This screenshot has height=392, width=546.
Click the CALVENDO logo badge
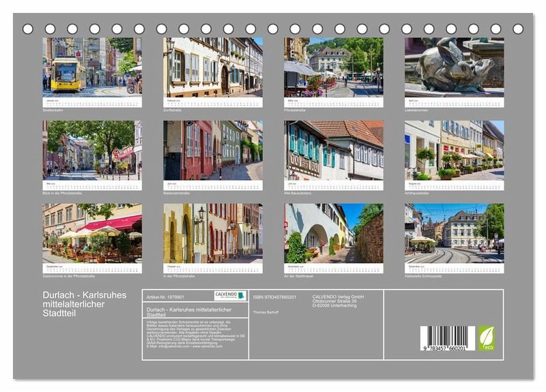pyautogui.click(x=230, y=296)
